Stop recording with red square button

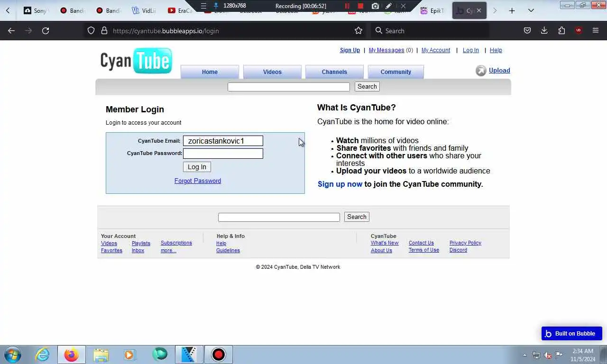pos(360,6)
